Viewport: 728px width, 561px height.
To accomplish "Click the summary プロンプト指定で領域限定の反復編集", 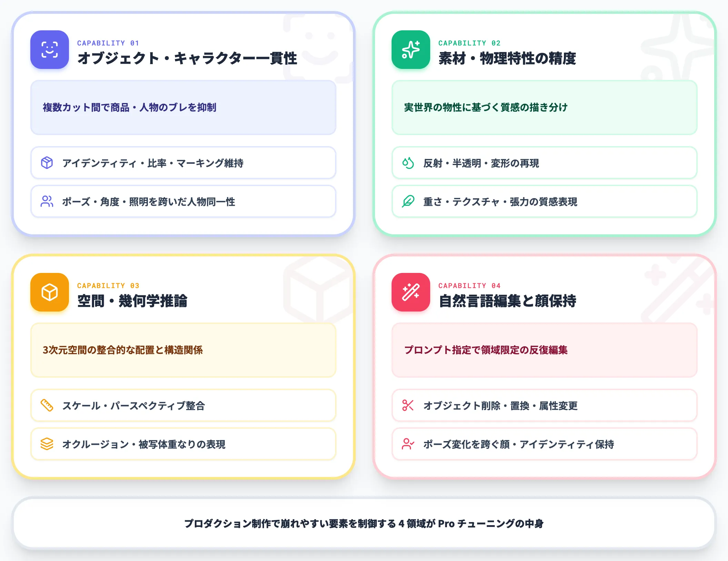I will tap(486, 350).
